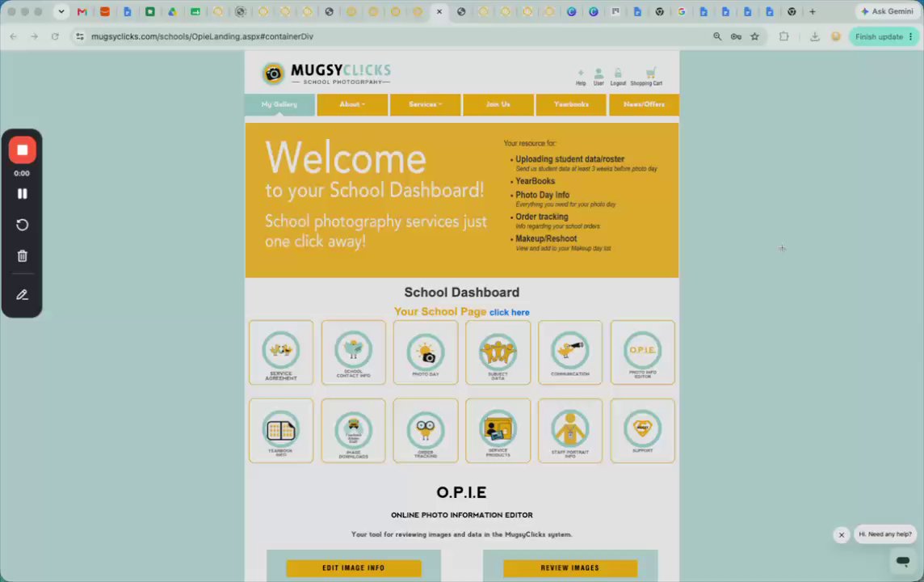This screenshot has width=924, height=582.
Task: Reload the page
Action: (55, 36)
